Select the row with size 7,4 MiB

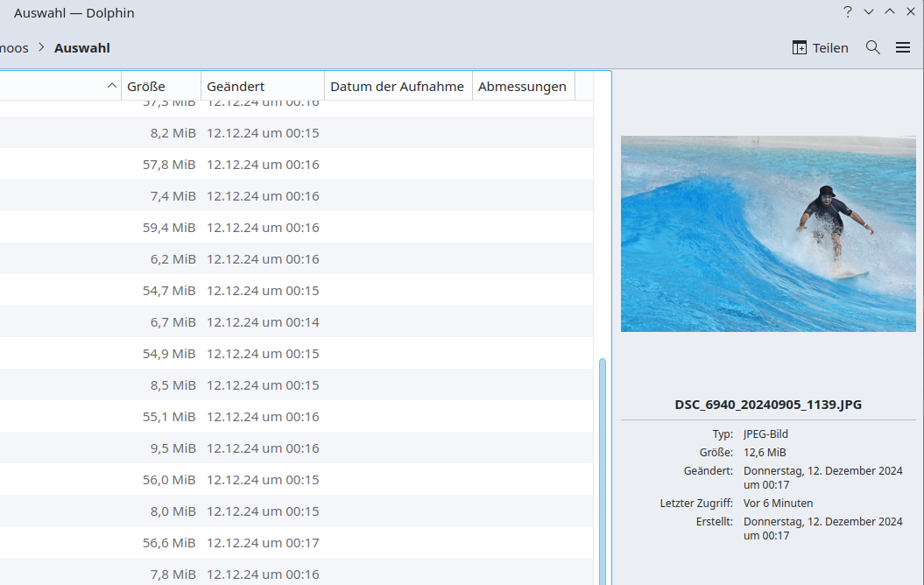(296, 196)
